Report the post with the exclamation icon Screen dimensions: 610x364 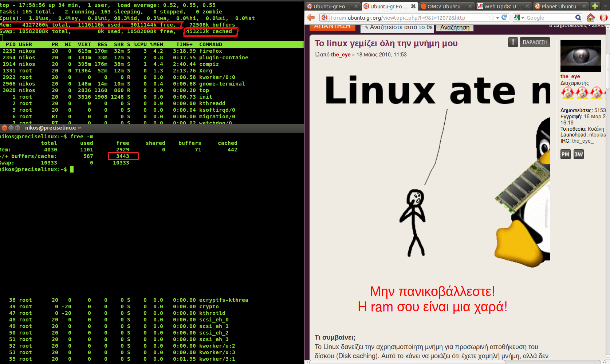tap(513, 42)
